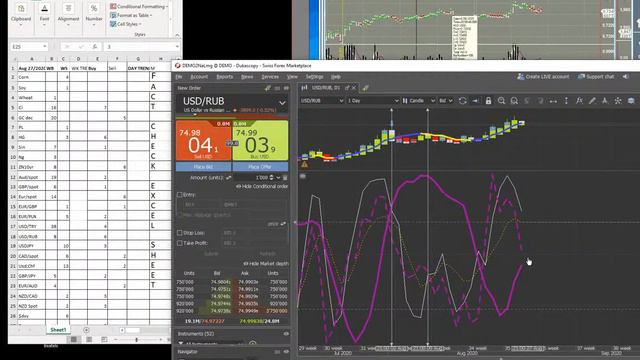Click the new chart tab icon beside USD/RUB tab

tap(366, 87)
